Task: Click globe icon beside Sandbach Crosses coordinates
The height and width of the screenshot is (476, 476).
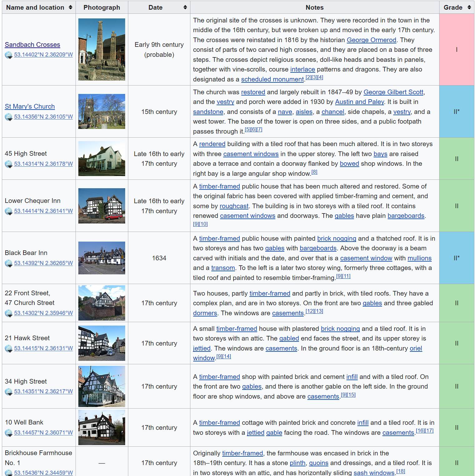Action: point(8,55)
